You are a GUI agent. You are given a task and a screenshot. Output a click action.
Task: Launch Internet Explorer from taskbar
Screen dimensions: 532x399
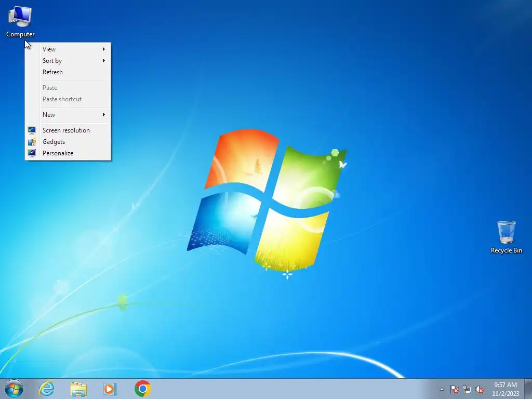[46, 389]
